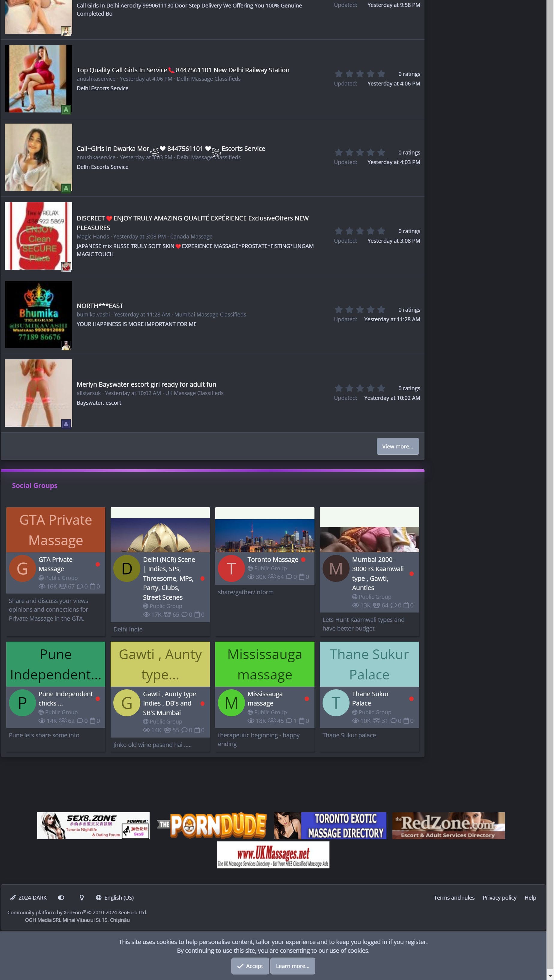Click the lightbulb icon in the footer
This screenshot has width=554, height=980.
click(82, 898)
